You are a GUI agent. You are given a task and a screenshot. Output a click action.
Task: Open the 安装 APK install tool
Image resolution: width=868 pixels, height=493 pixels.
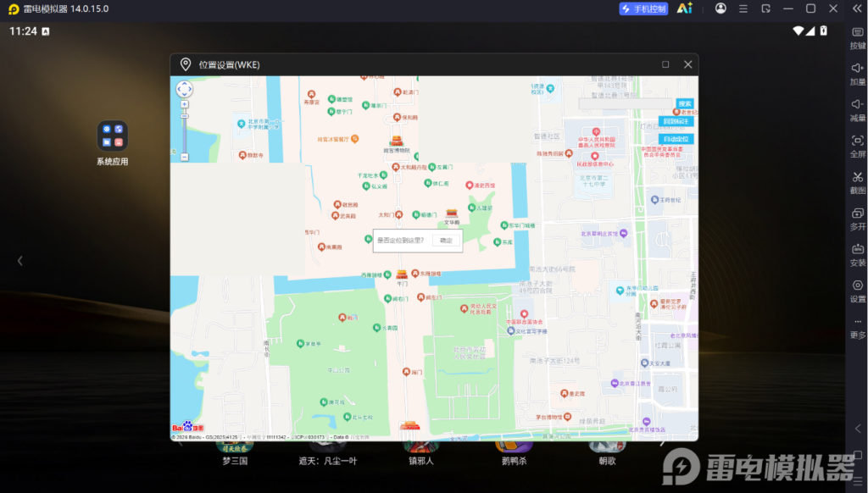[x=858, y=255]
